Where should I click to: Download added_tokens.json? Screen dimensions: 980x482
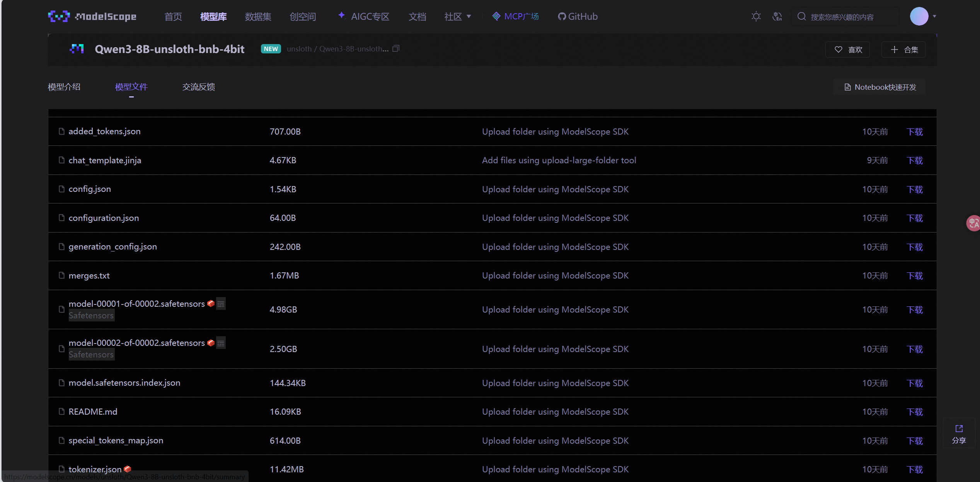point(915,132)
